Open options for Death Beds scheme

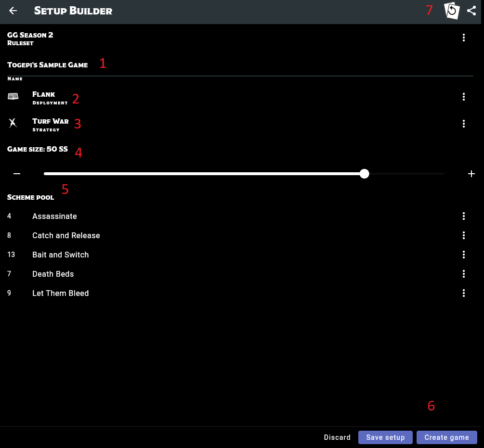[x=463, y=274]
